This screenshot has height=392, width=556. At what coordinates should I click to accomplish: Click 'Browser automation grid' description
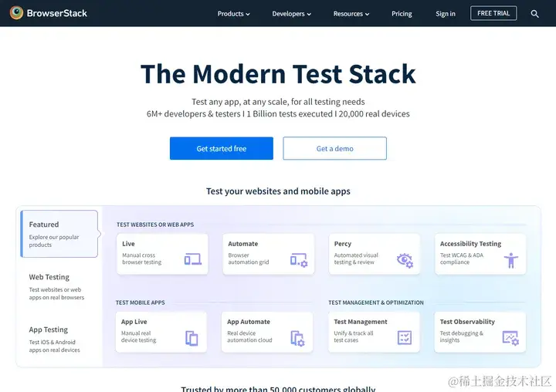[x=249, y=259]
